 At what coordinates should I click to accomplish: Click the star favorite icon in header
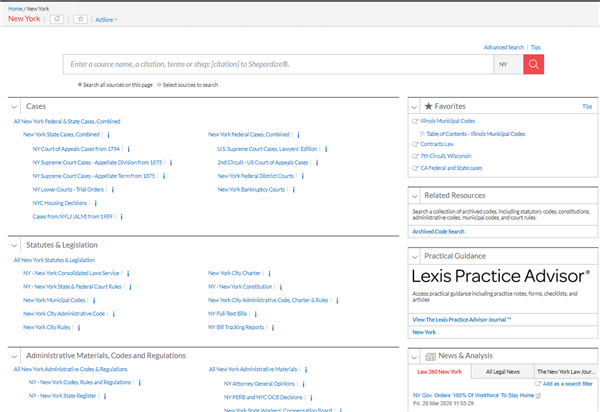pos(80,19)
